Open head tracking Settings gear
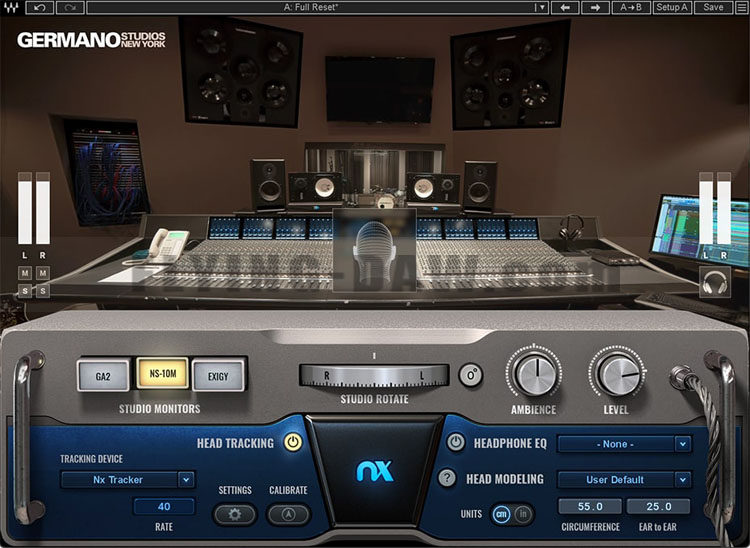Screen dimensions: 750x548 [235, 515]
